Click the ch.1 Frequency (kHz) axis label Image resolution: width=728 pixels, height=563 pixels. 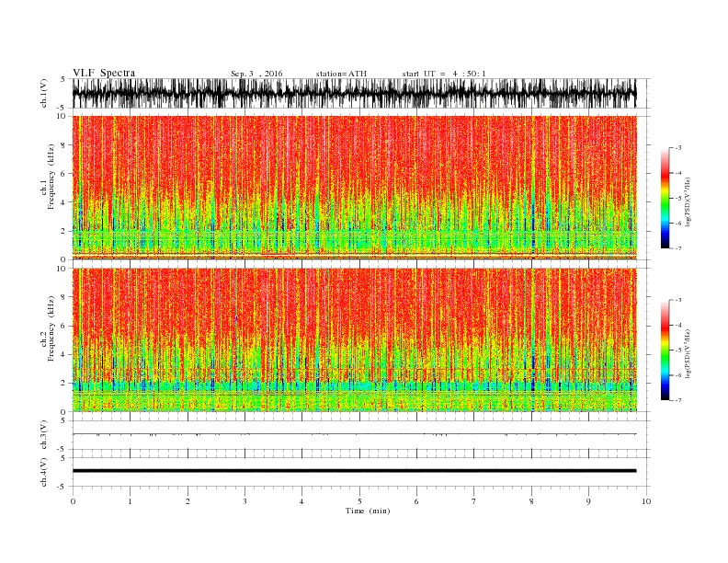tap(47, 177)
